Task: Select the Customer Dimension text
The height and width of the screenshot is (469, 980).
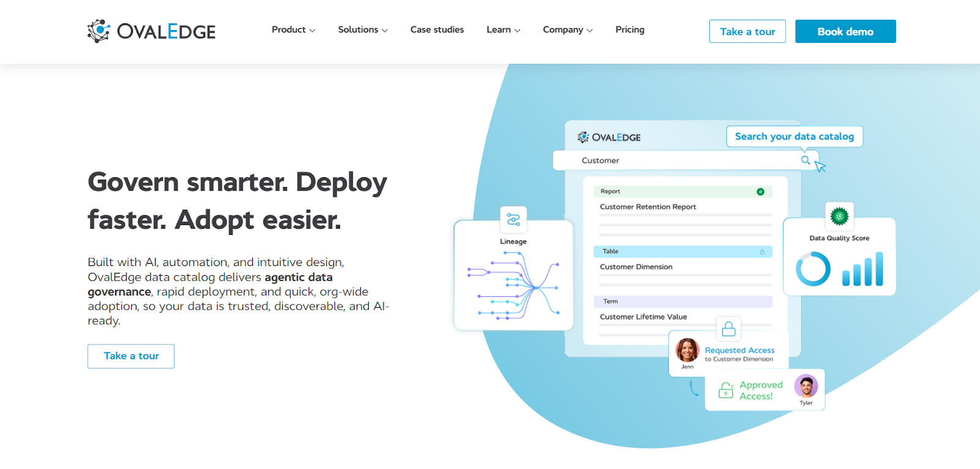Action: [x=636, y=267]
